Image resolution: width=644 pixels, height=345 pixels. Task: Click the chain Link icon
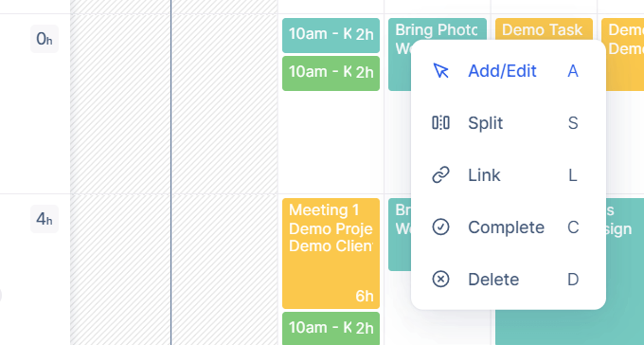440,174
